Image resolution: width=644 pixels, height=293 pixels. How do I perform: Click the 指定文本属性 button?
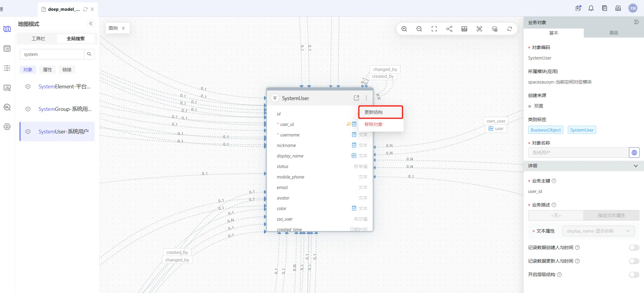tap(611, 215)
